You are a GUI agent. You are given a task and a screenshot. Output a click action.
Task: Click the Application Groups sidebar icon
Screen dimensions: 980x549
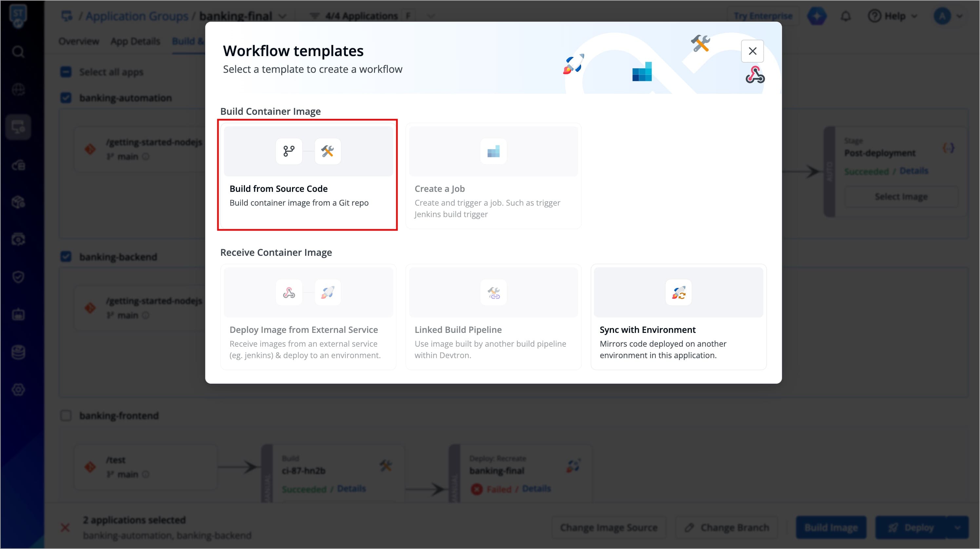point(18,127)
